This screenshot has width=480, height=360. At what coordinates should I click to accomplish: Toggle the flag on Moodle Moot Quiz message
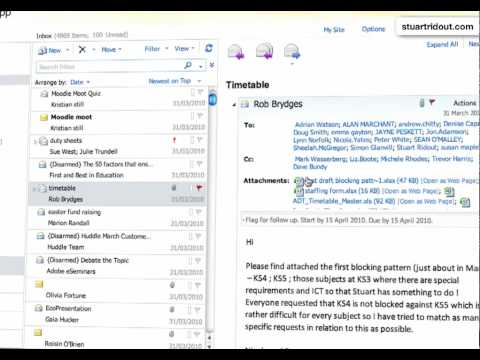pos(200,92)
